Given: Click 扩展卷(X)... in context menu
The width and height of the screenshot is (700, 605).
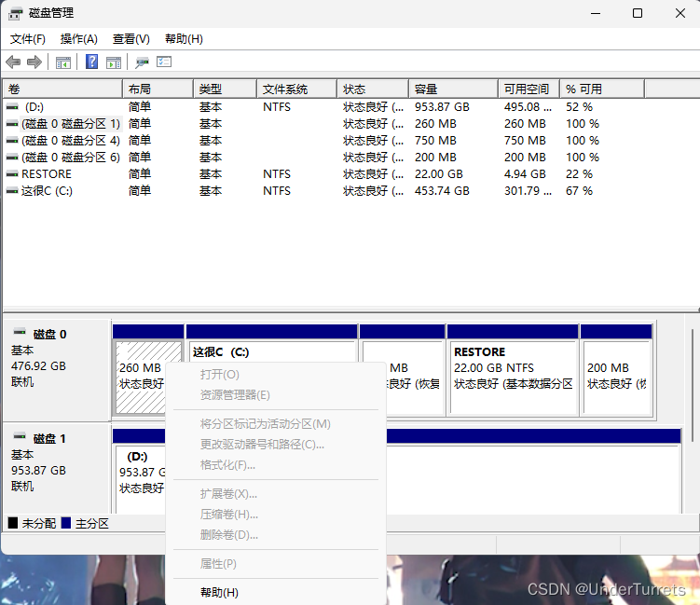Looking at the screenshot, I should click(276, 494).
